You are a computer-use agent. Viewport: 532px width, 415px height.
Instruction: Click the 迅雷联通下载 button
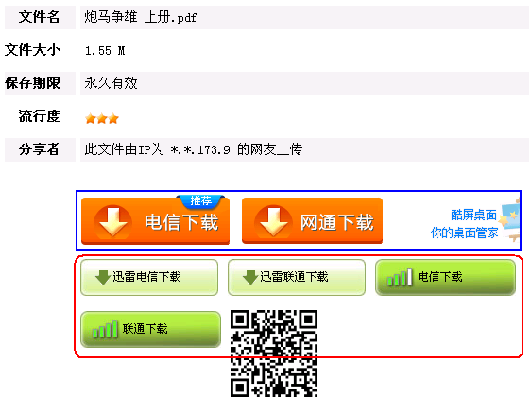point(297,277)
